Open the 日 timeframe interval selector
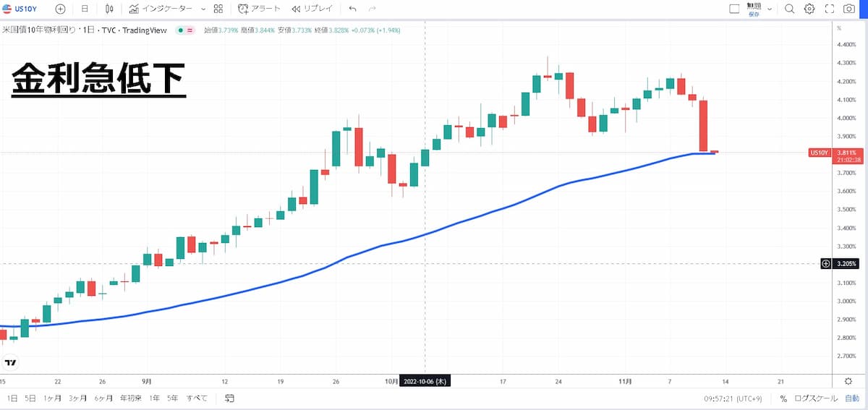The height and width of the screenshot is (410, 868). pos(85,9)
